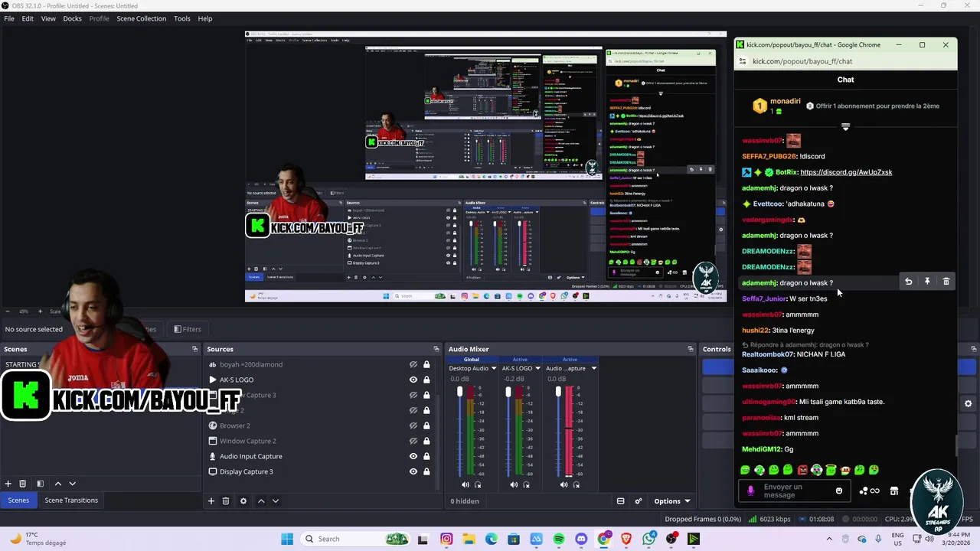Toggle visibility of boyah =200diamond source

413,364
